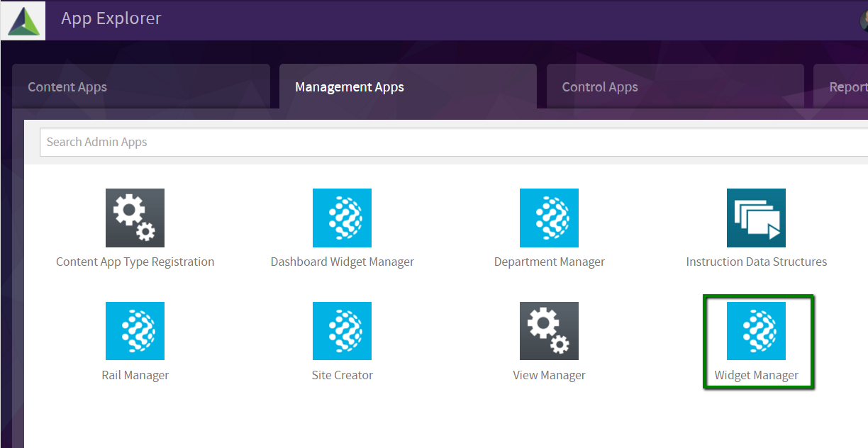Click the Site Creator text label

point(342,375)
